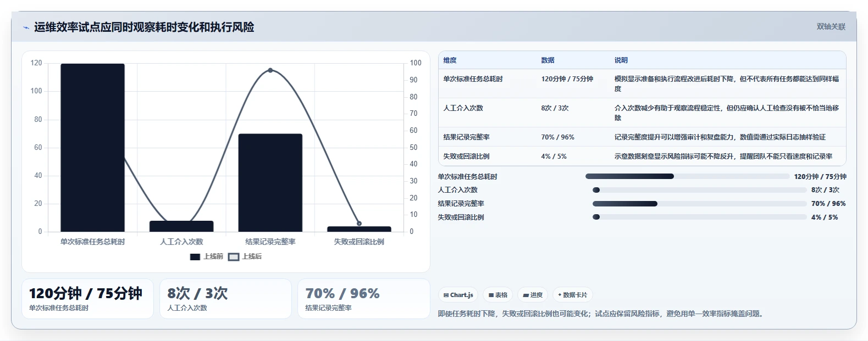Screen dimensions: 868x341
Task: Click x-axis label 失败或回滚比例
Action: tap(359, 242)
